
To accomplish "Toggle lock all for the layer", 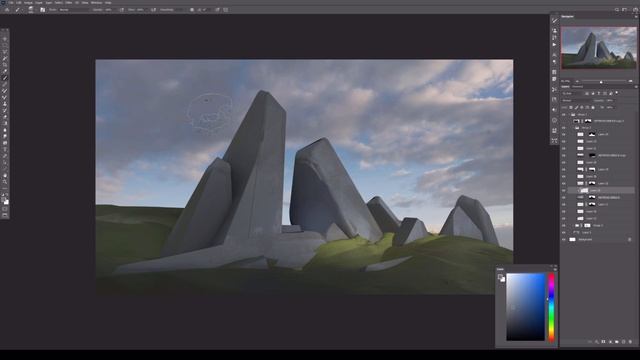I will [x=593, y=107].
